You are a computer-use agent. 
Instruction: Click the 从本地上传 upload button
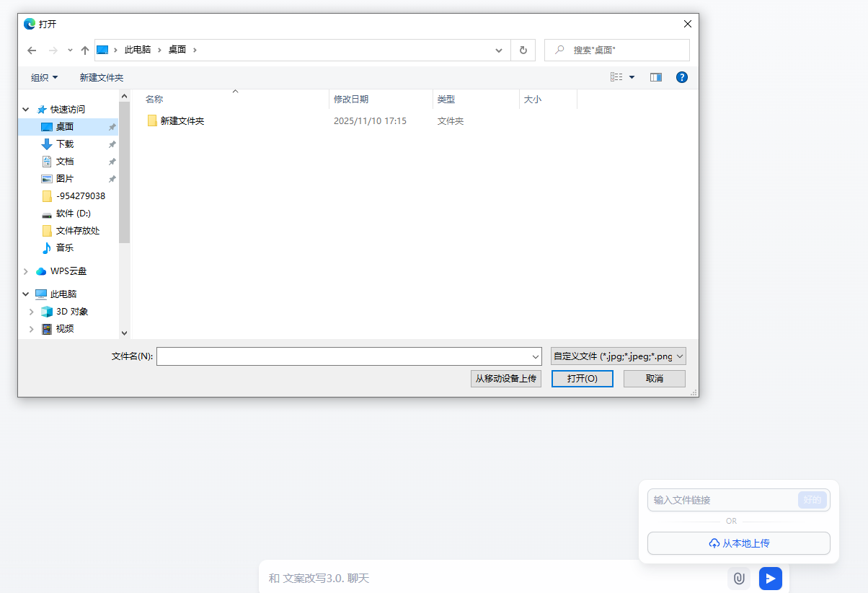click(739, 543)
